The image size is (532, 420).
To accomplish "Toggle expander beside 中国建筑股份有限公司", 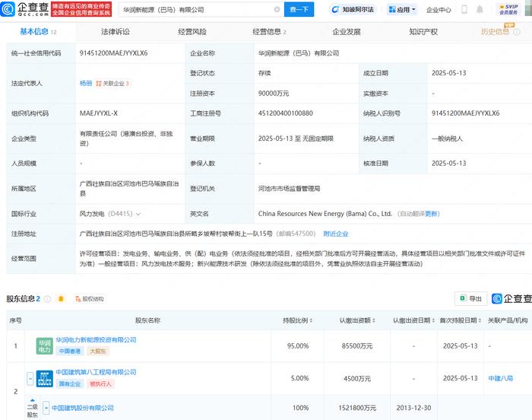I will tap(46, 408).
